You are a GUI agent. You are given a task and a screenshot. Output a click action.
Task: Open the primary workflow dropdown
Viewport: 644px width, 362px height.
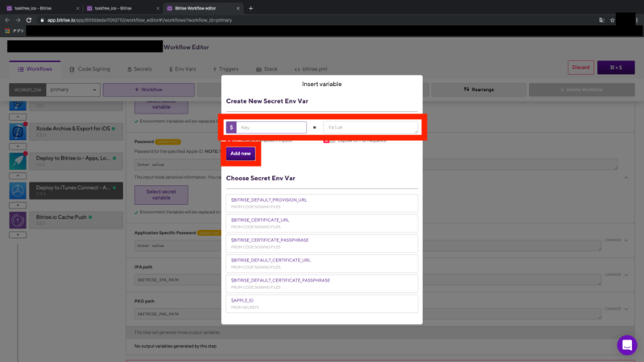(73, 89)
